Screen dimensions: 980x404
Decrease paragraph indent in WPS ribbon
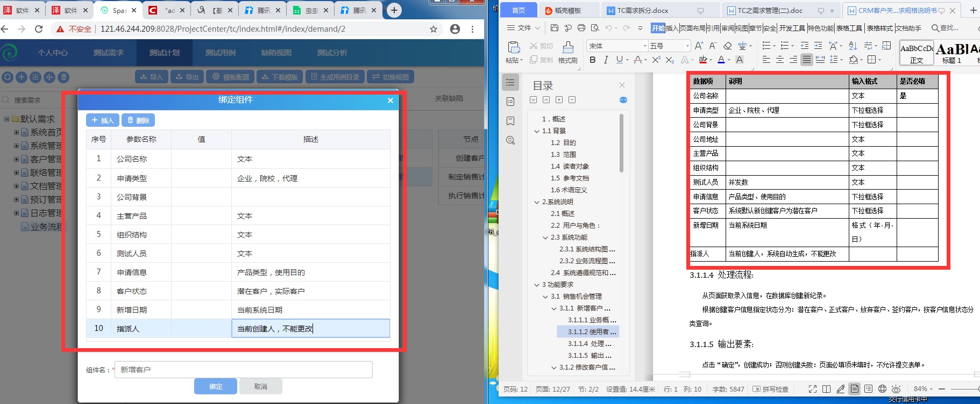click(x=805, y=46)
